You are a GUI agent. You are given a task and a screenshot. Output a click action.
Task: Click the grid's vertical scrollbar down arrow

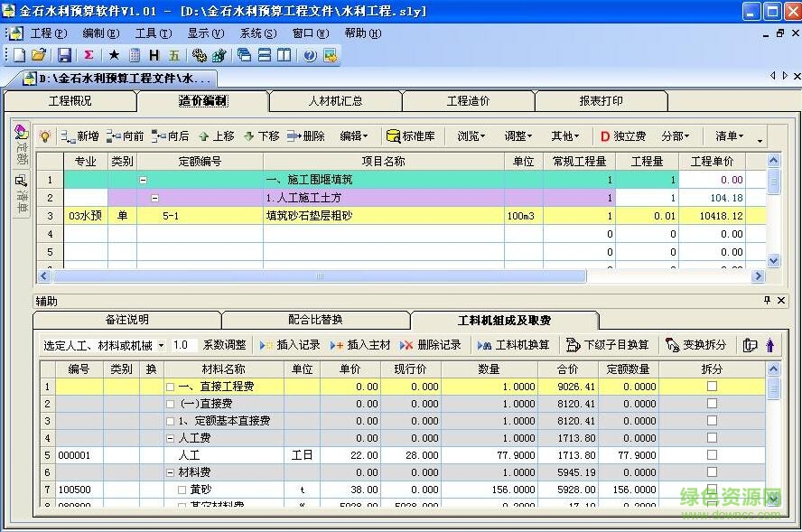(773, 260)
